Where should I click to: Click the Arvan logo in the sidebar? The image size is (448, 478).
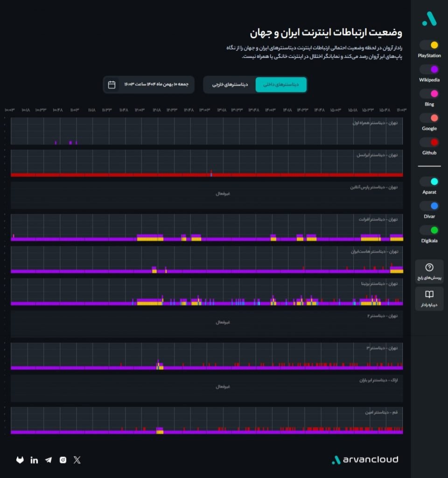point(429,19)
